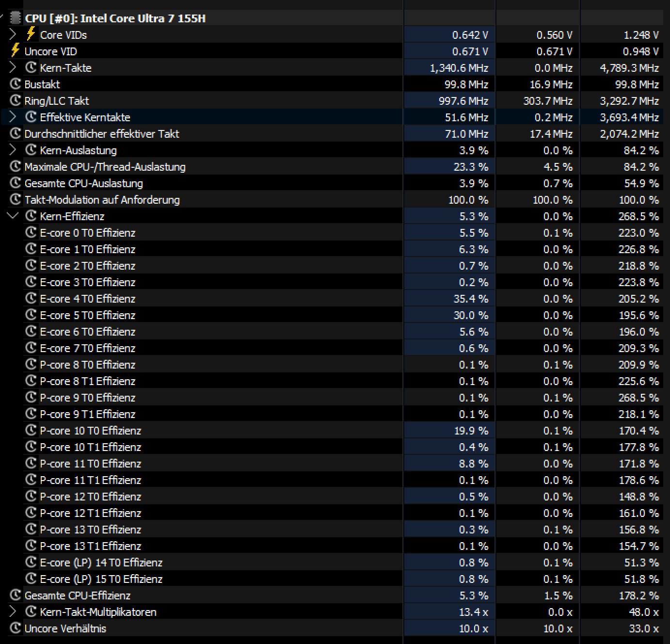
Task: Click the 4,789.3 MHz maximum value
Action: tap(629, 68)
